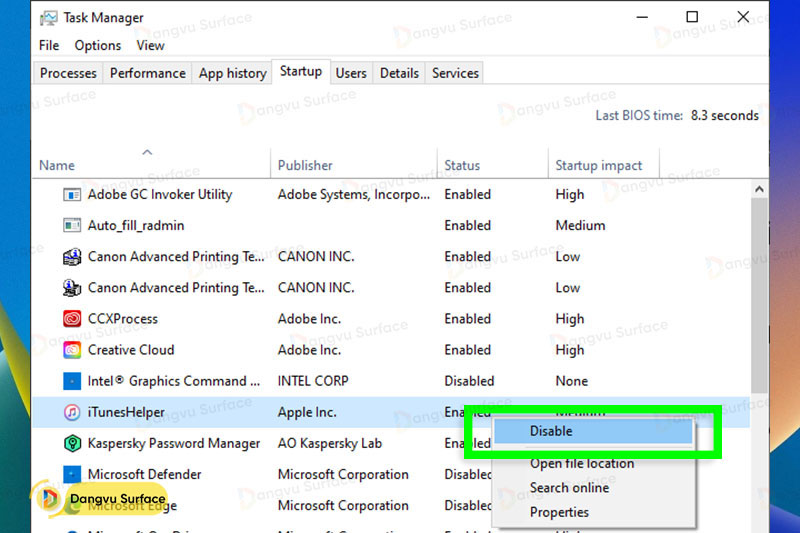Image resolution: width=800 pixels, height=533 pixels.
Task: Click the Microsoft Defender shield icon
Action: (72, 474)
